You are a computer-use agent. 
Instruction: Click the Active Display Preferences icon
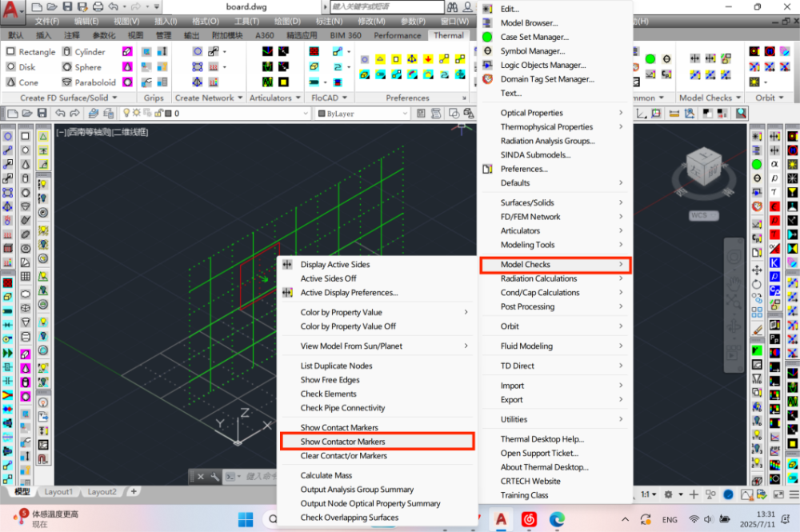287,292
